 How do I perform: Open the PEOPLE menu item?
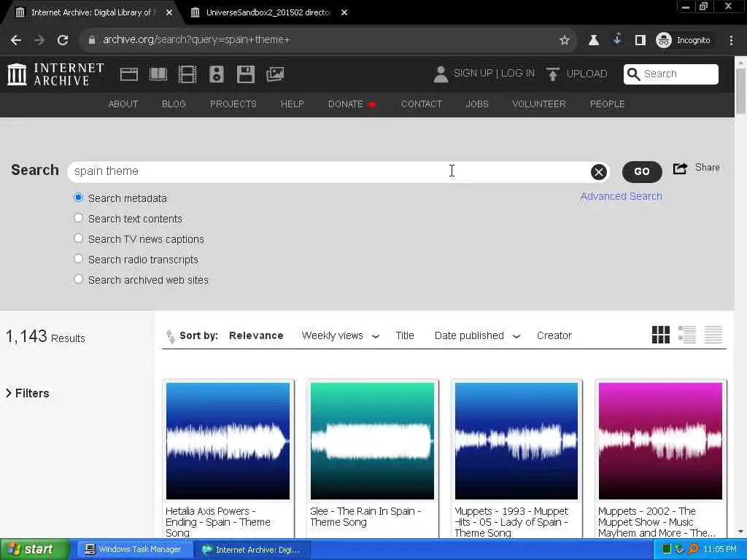(608, 104)
